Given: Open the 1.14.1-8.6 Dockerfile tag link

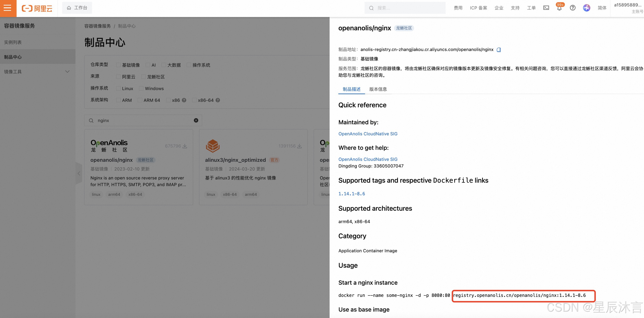Looking at the screenshot, I should click(351, 194).
